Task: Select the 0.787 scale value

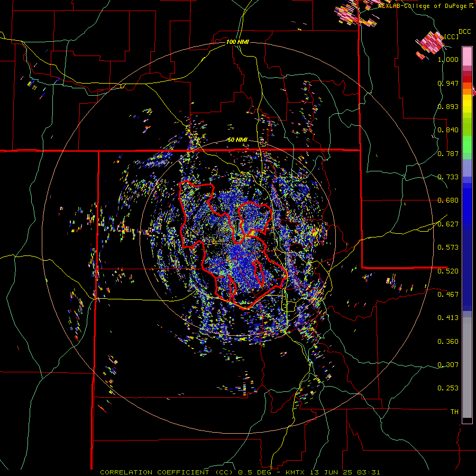Action: coord(448,153)
